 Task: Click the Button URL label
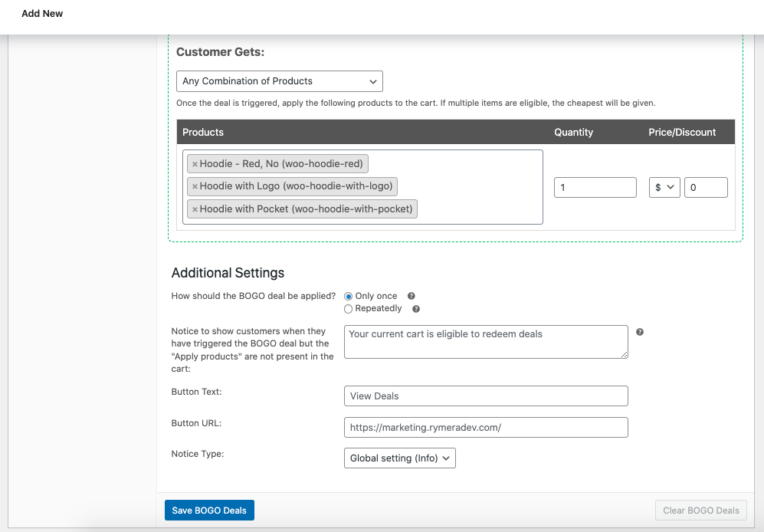pos(196,423)
